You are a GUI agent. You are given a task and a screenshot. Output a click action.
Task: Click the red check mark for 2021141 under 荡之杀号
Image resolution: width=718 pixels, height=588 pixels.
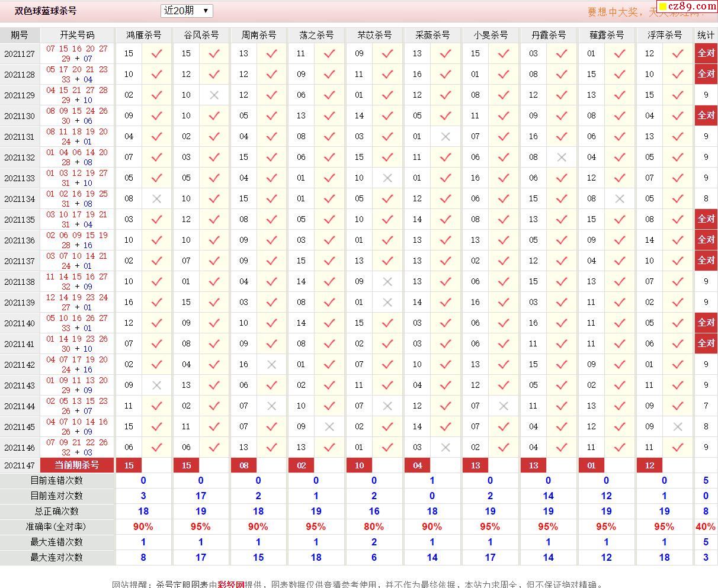click(329, 343)
